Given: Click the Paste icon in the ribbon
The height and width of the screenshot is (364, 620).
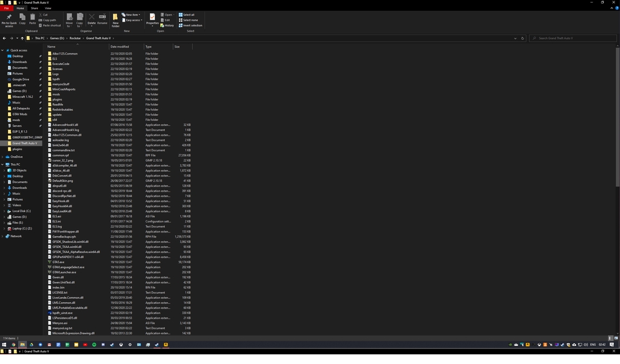Looking at the screenshot, I should [x=32, y=17].
